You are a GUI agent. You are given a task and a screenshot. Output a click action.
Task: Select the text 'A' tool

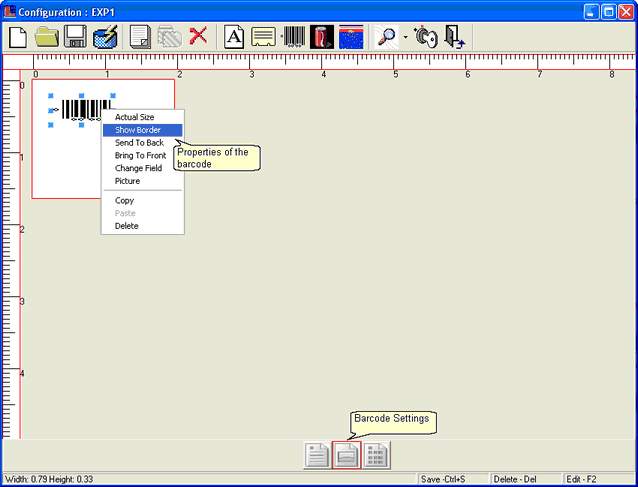[234, 37]
